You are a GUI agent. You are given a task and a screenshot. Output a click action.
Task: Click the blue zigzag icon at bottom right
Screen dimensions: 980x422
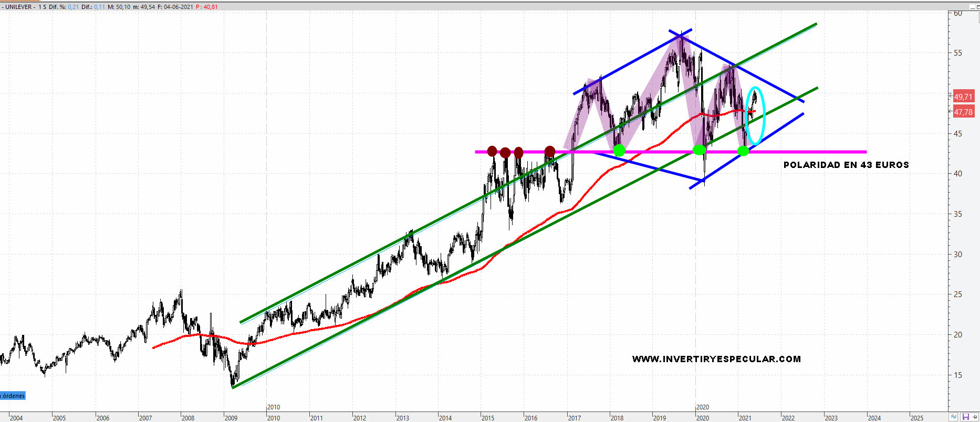point(954,417)
